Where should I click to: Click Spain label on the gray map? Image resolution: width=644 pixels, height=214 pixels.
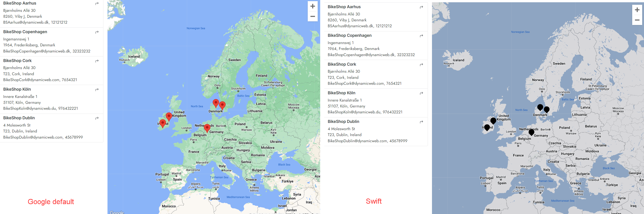[x=502, y=183]
